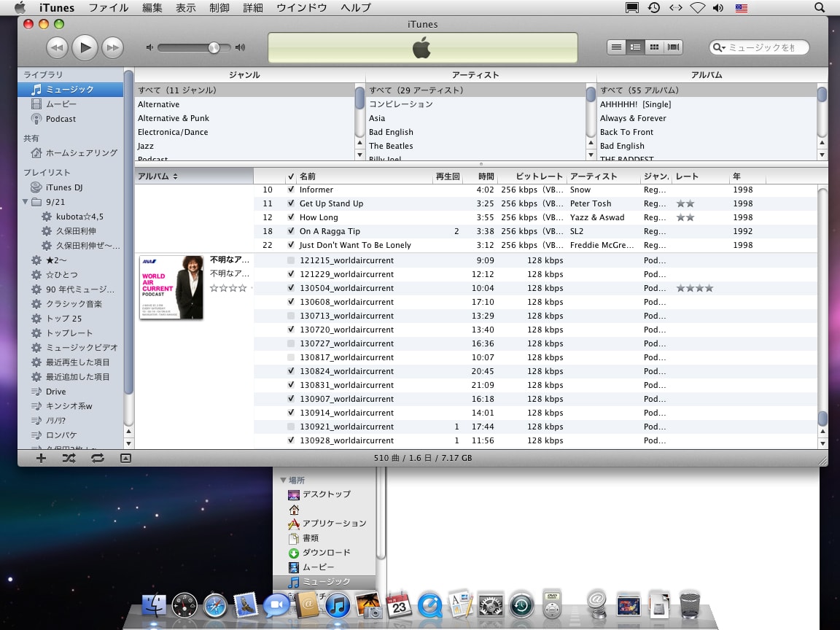Sort by 名前 column header
The image size is (840, 630).
365,176
